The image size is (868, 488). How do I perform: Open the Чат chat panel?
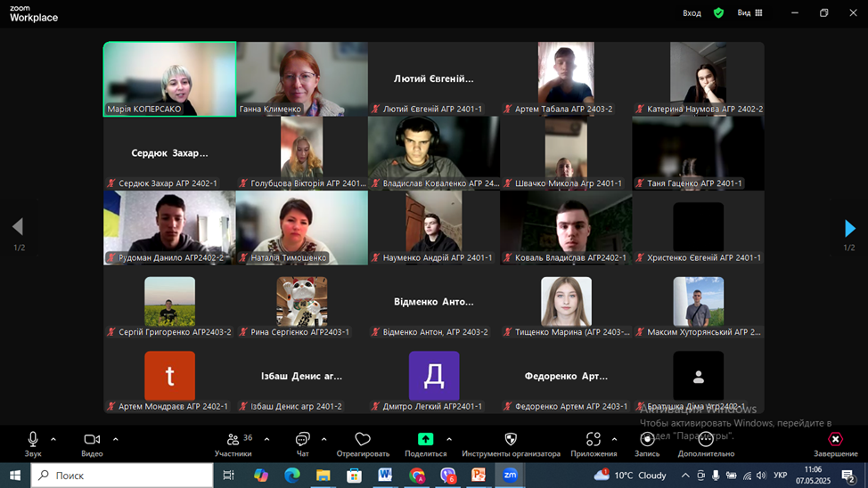pyautogui.click(x=302, y=444)
